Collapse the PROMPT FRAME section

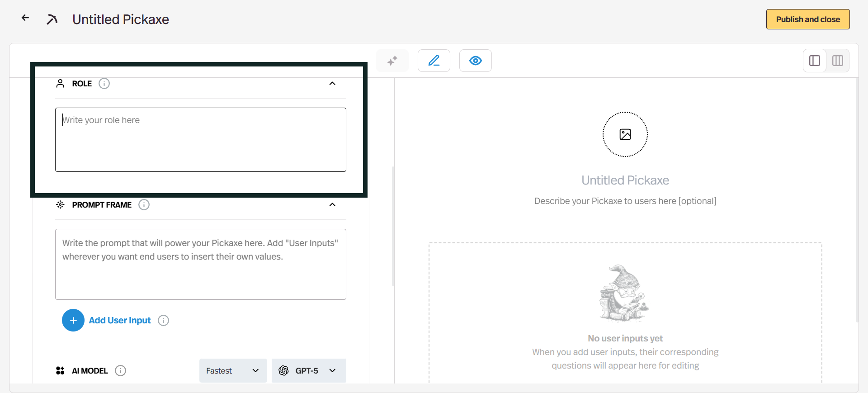click(332, 205)
